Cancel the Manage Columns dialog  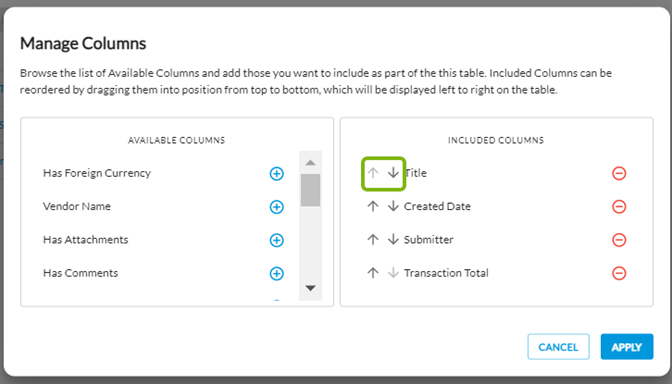tap(558, 347)
